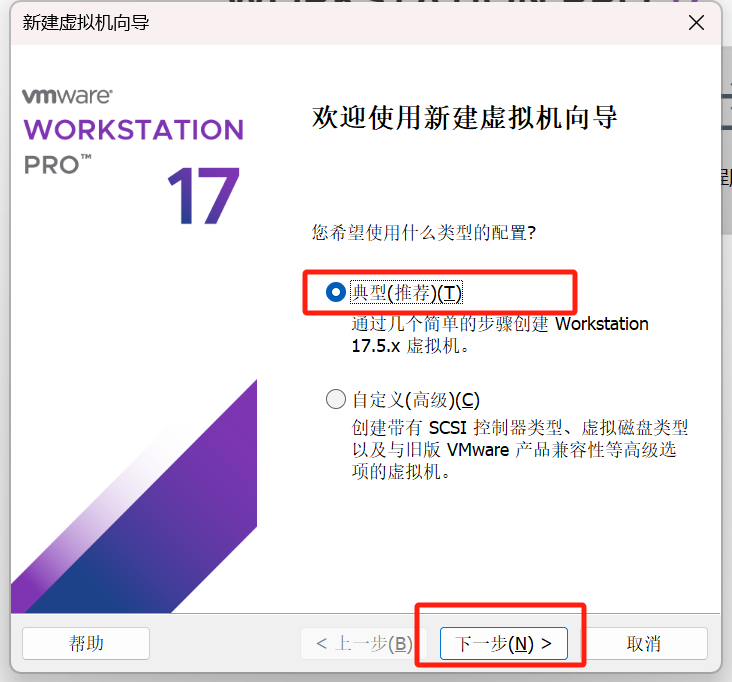Click the vmware logo text

[x=67, y=97]
